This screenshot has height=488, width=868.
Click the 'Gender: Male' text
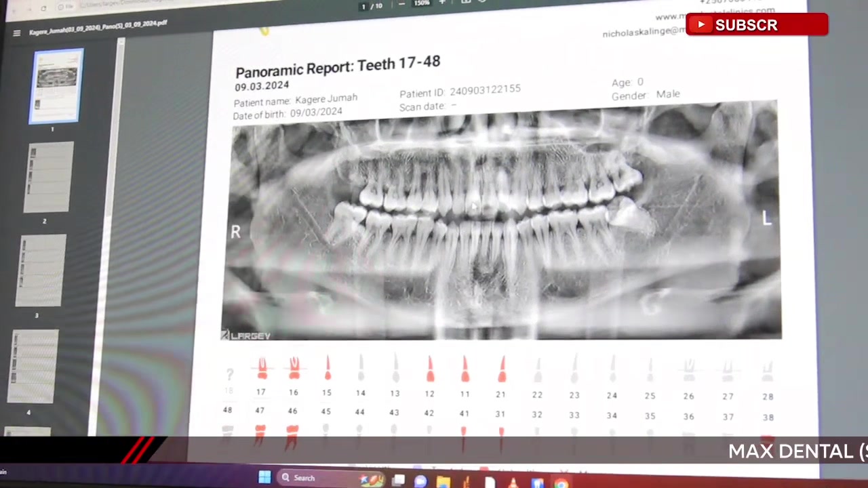[646, 95]
